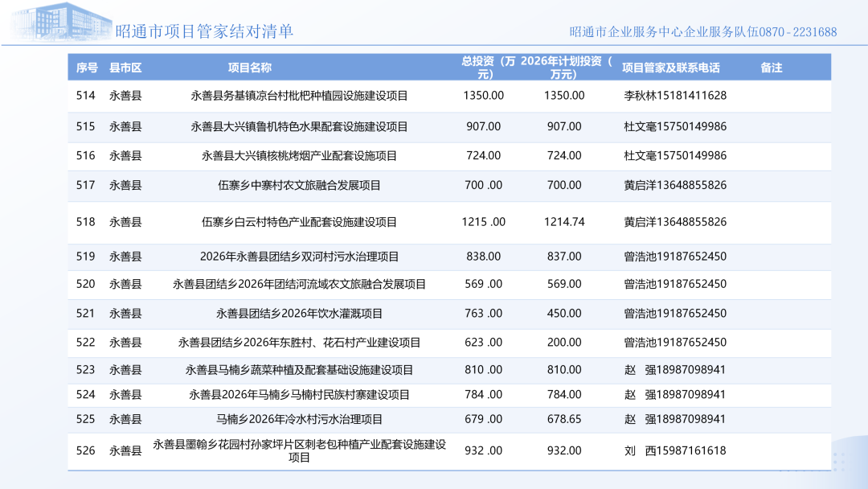Viewport: 868px width, 489px height.
Task: Select row number 526
Action: (x=86, y=450)
